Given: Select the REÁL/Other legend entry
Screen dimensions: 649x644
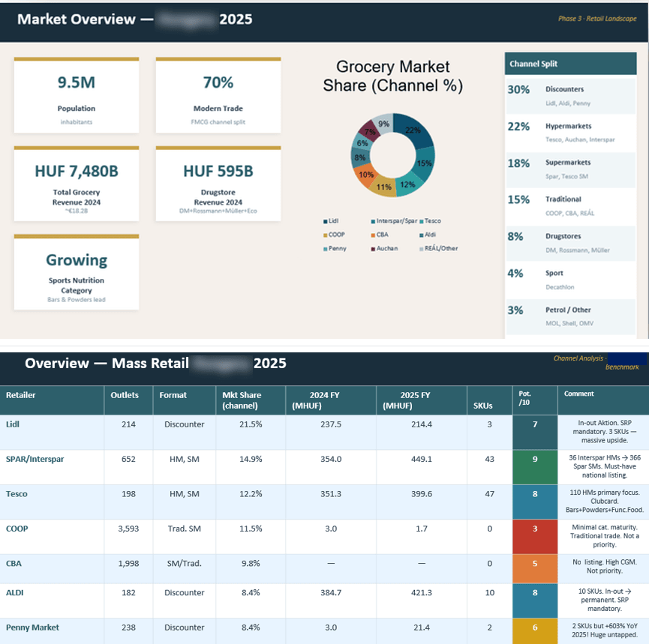Looking at the screenshot, I should pos(439,248).
